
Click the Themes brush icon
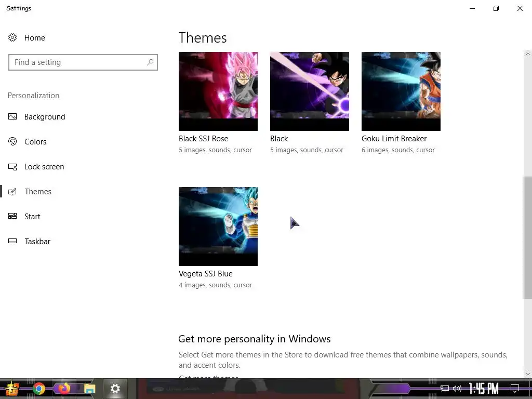(x=12, y=192)
